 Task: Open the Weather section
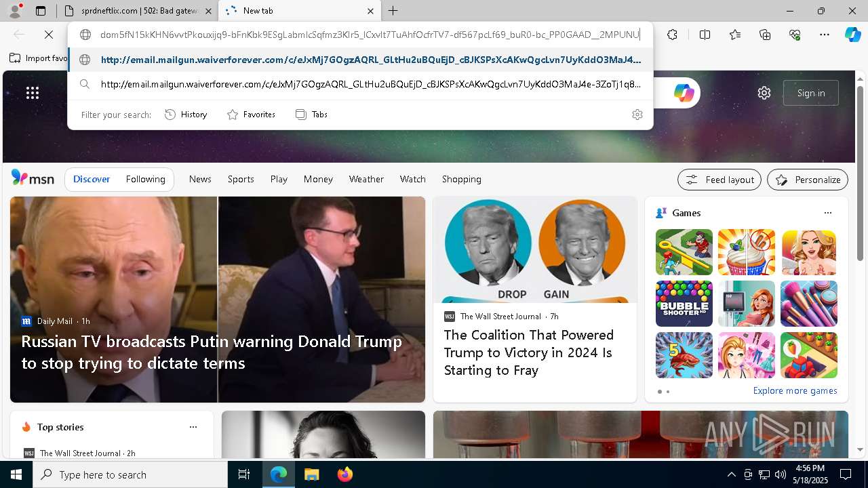point(366,179)
